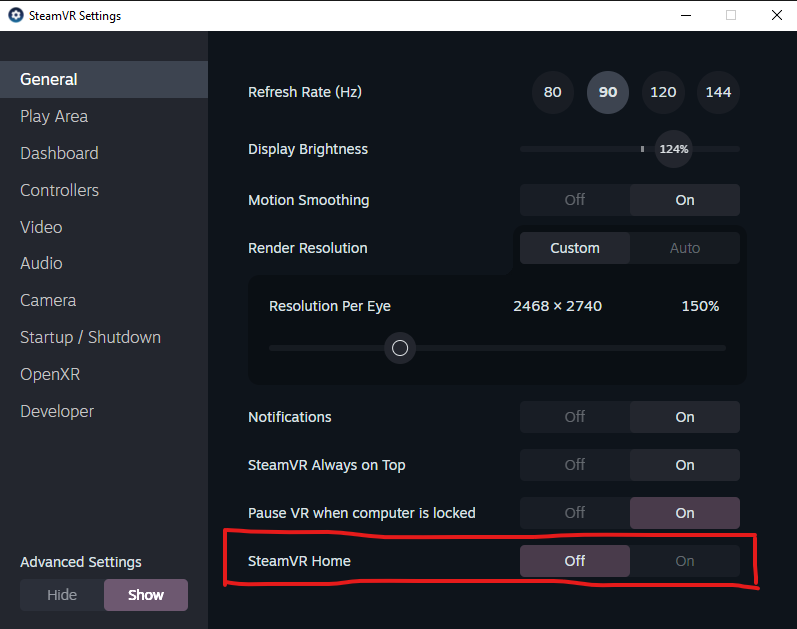Set Pause VR when computer is locked to Off
Image resolution: width=797 pixels, height=629 pixels.
coord(575,513)
